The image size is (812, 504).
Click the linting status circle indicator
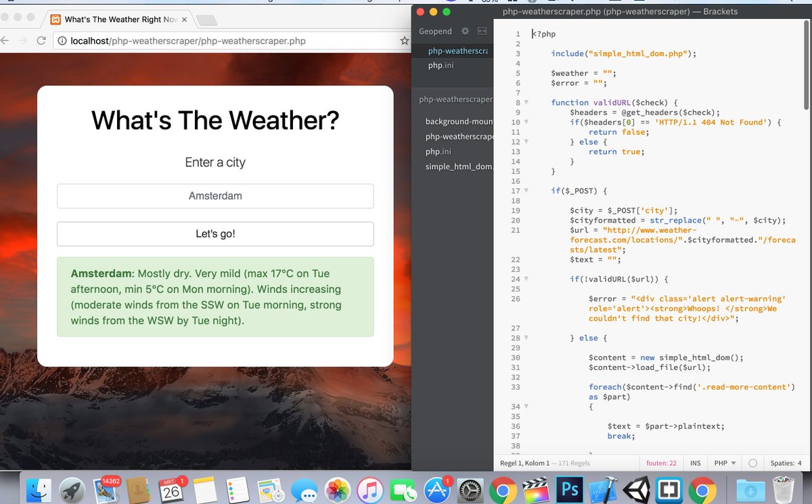click(752, 463)
